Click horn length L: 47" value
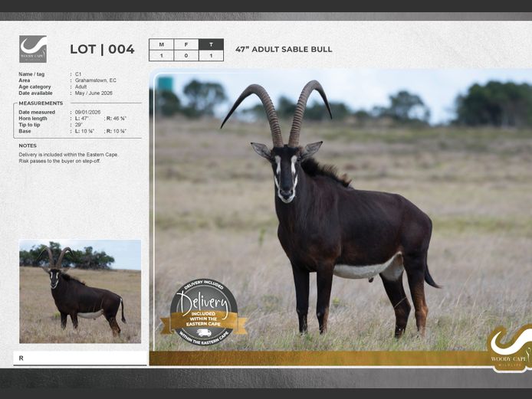The height and width of the screenshot is (399, 532). point(81,118)
